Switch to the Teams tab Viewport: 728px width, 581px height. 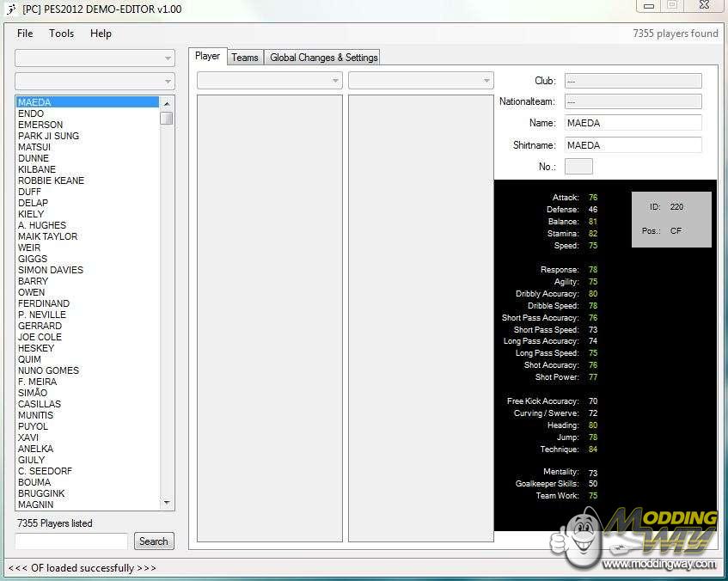coord(245,58)
